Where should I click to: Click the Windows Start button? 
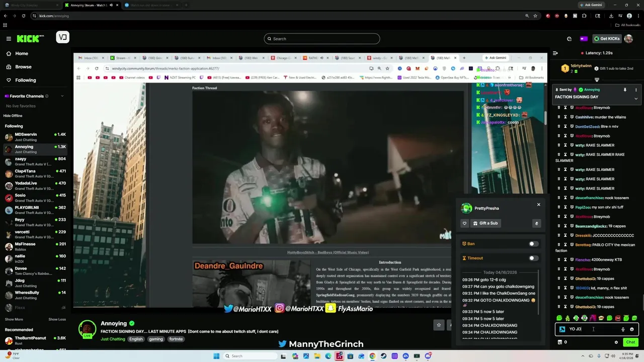(x=216, y=356)
